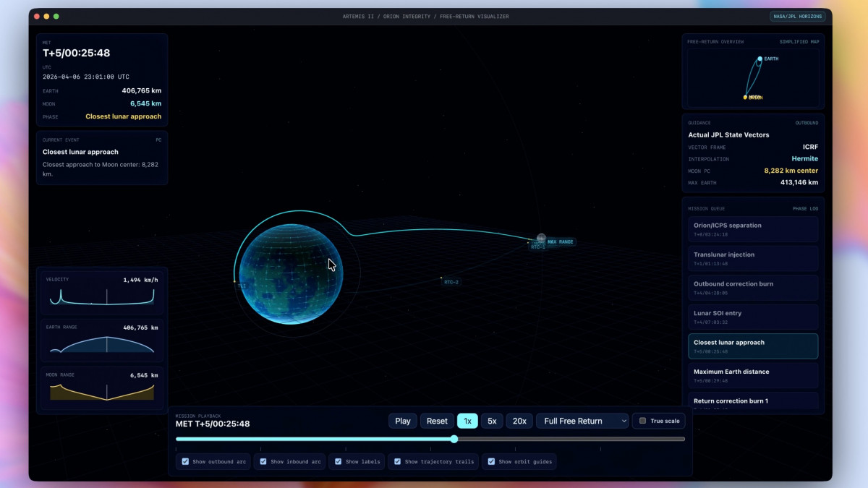Enable the True scale checkbox
The width and height of the screenshot is (868, 488).
(642, 421)
